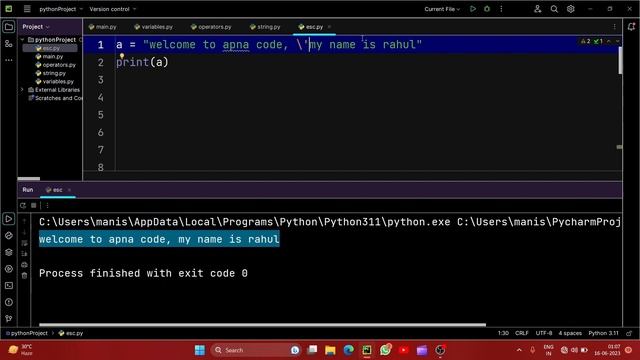
Task: Expand External Libraries node
Action: pyautogui.click(x=22, y=90)
